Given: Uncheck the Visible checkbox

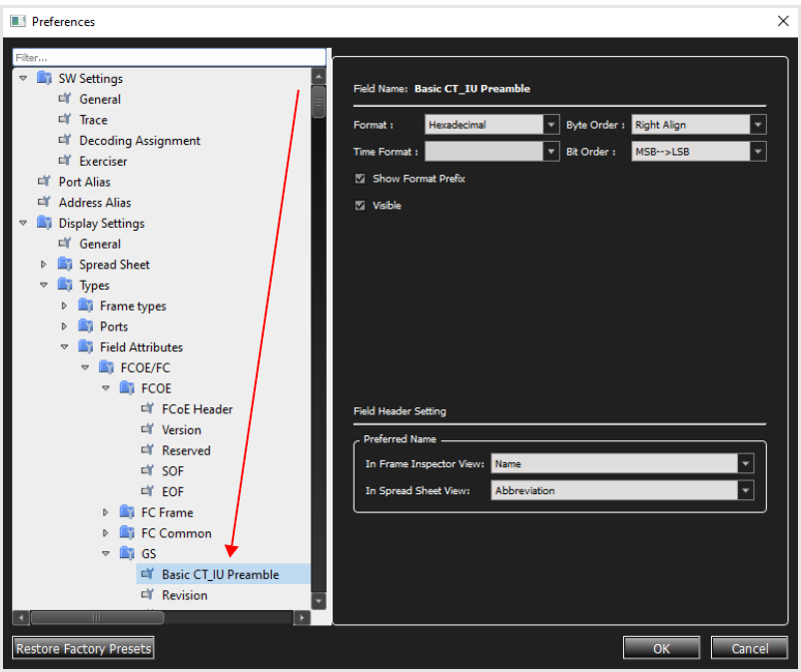Looking at the screenshot, I should (361, 206).
